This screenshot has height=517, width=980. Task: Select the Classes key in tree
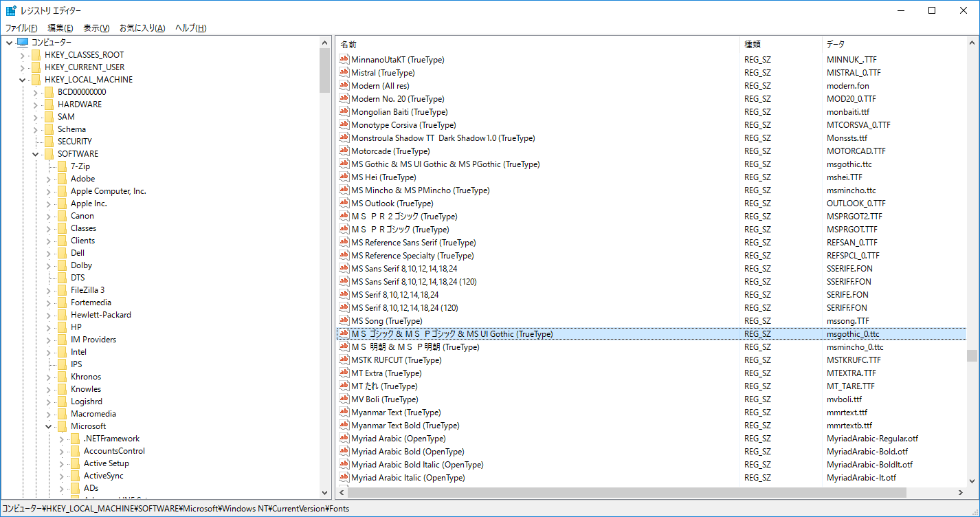tap(83, 228)
